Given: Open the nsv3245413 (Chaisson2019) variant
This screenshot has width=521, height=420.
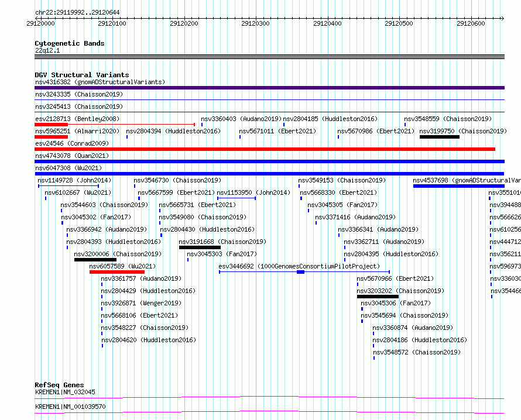Looking at the screenshot, I should click(x=79, y=106).
